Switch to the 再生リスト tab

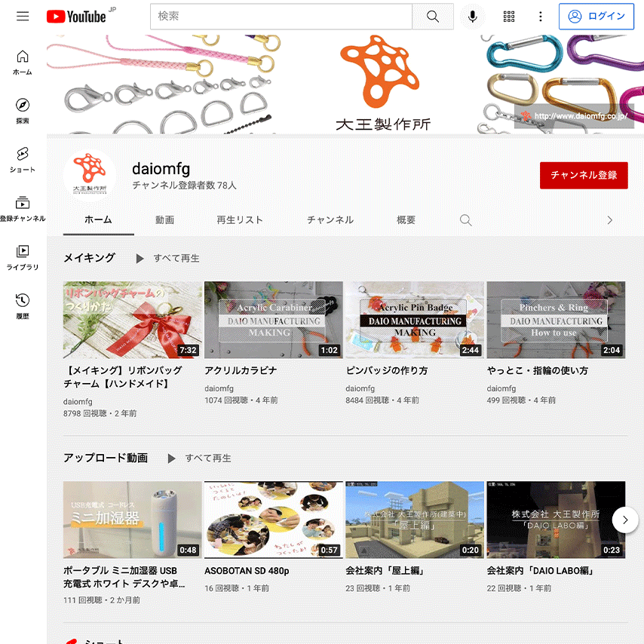click(x=240, y=220)
